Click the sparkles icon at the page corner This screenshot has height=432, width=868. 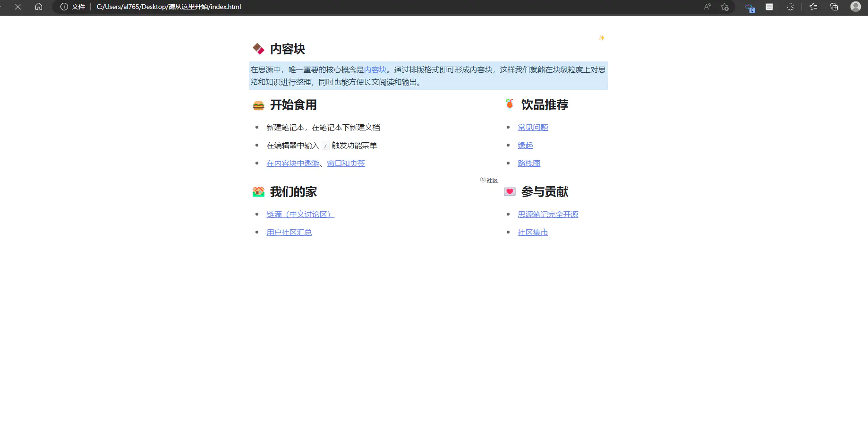click(602, 38)
